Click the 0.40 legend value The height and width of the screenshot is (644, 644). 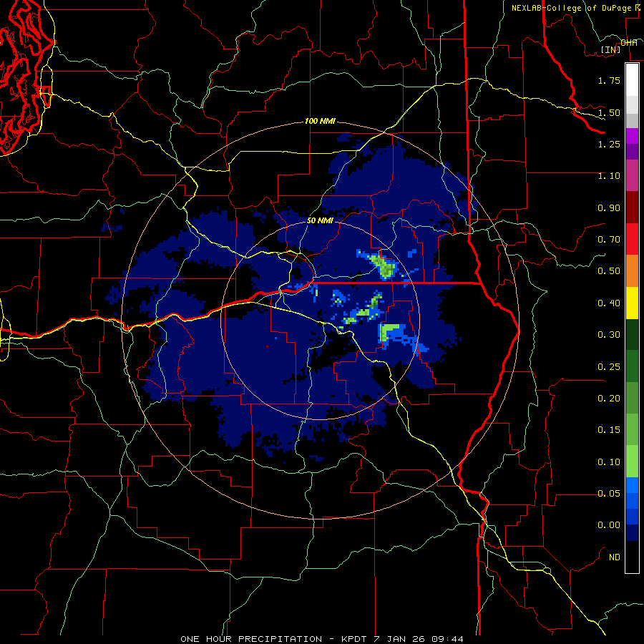[x=609, y=303]
